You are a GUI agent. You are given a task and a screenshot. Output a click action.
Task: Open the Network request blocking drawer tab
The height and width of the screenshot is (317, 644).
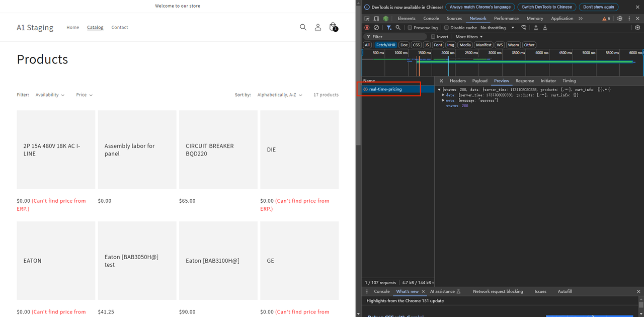[498, 291]
